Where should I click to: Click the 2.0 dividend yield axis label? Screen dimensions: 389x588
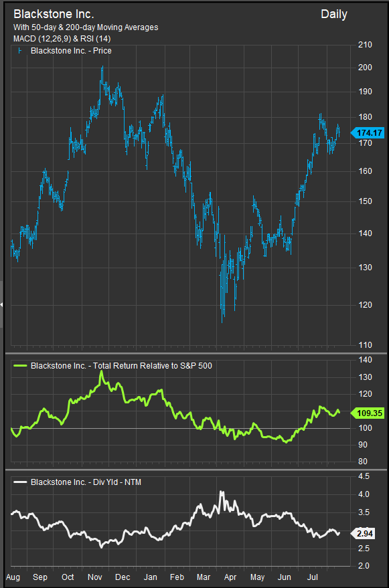pos(365,566)
